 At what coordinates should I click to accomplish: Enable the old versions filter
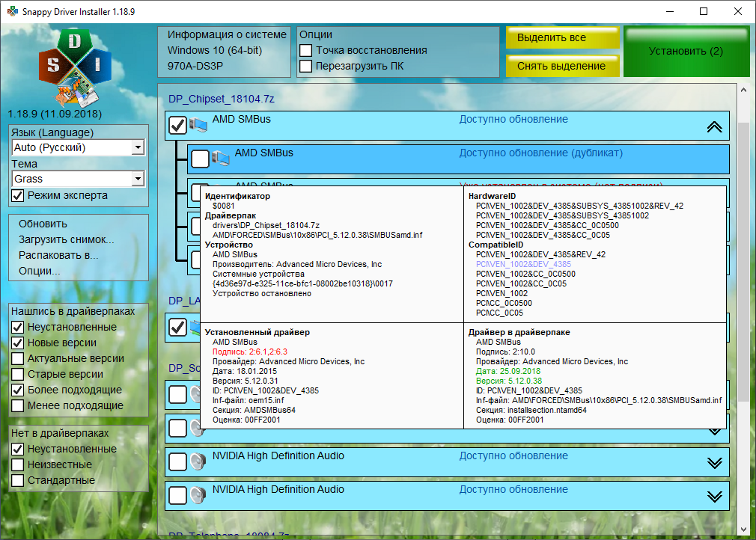click(x=18, y=374)
